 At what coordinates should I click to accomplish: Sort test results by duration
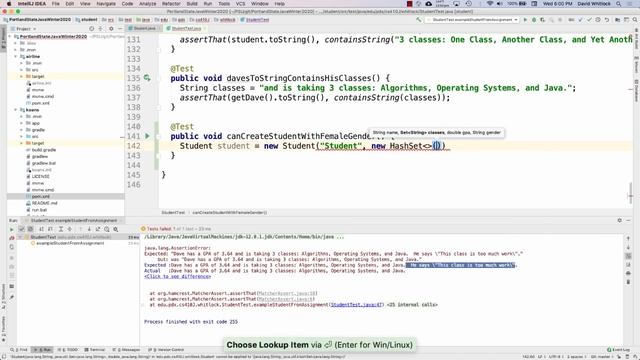click(x=50, y=229)
